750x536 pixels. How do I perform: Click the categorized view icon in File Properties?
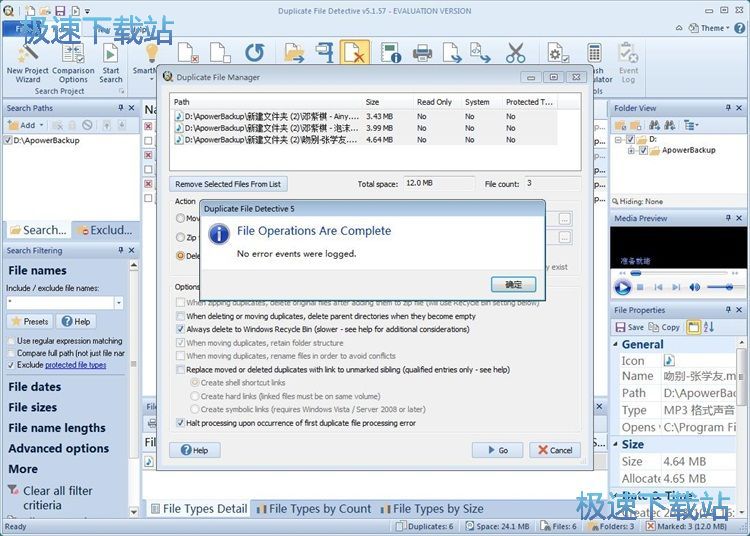coord(693,327)
